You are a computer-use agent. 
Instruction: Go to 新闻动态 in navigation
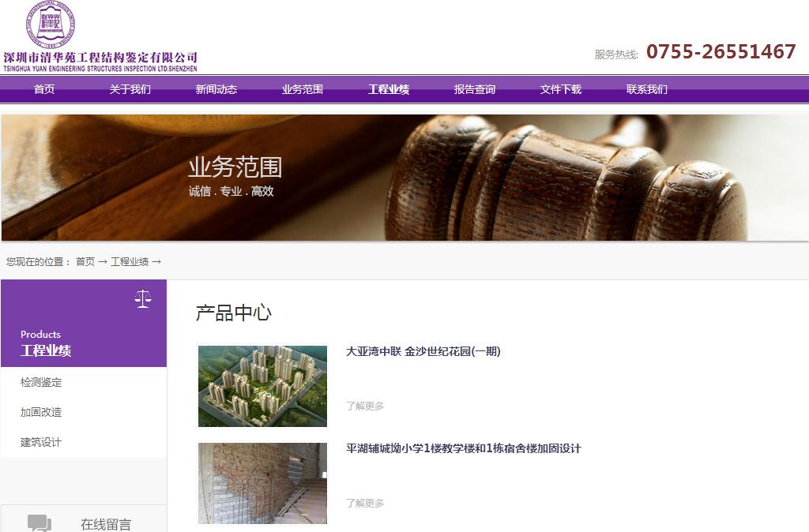216,89
